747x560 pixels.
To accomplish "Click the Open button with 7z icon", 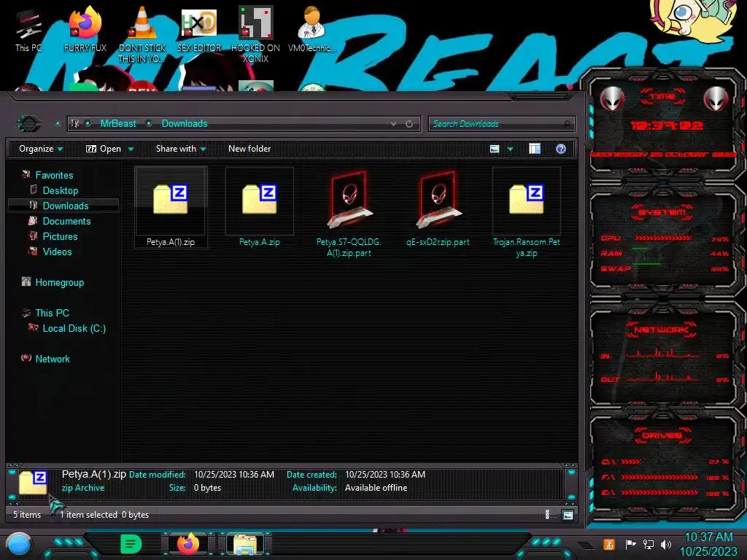I will (x=104, y=149).
